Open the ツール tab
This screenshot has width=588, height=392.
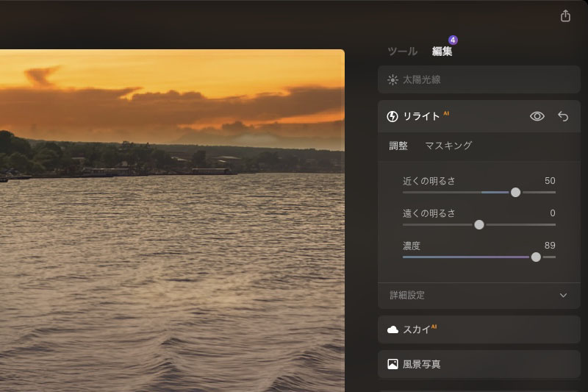[402, 51]
